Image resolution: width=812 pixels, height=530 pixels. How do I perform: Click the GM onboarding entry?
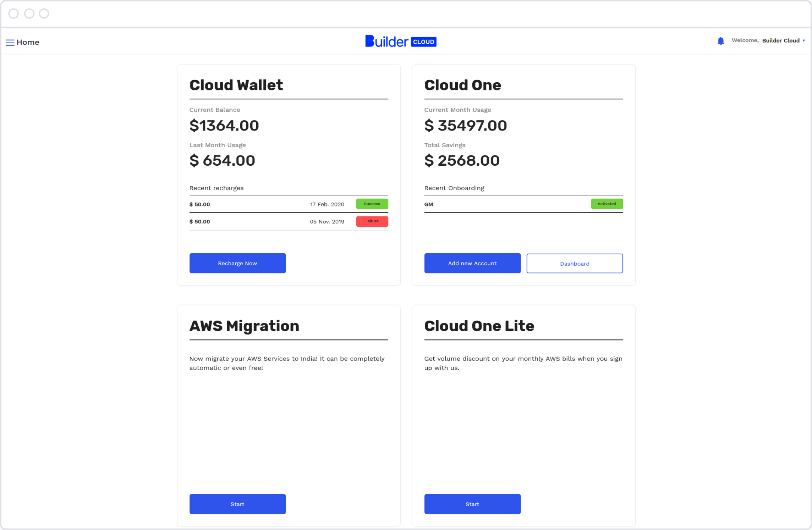click(429, 204)
